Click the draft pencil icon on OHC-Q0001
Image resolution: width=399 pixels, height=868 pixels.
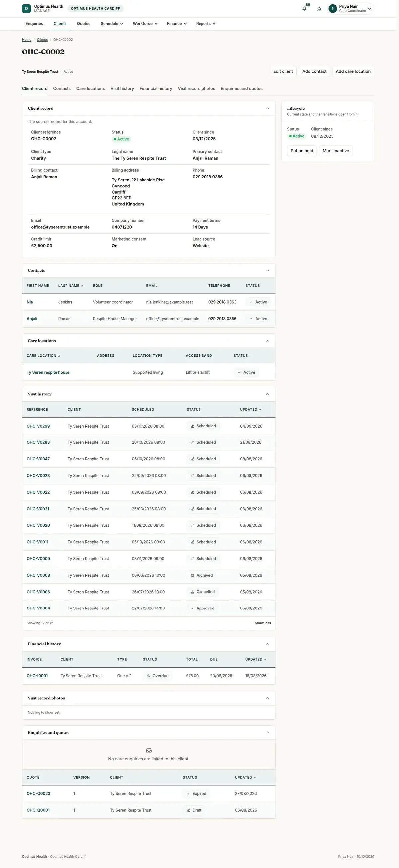(x=188, y=810)
